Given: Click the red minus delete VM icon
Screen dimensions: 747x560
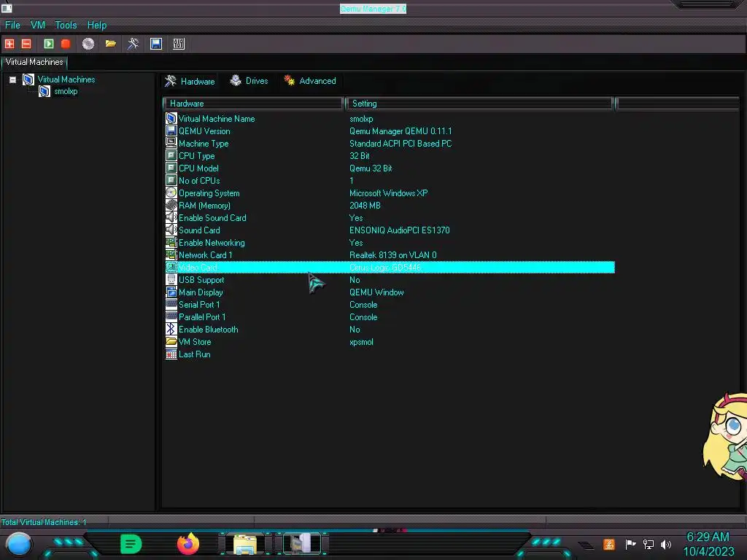Looking at the screenshot, I should pos(26,44).
